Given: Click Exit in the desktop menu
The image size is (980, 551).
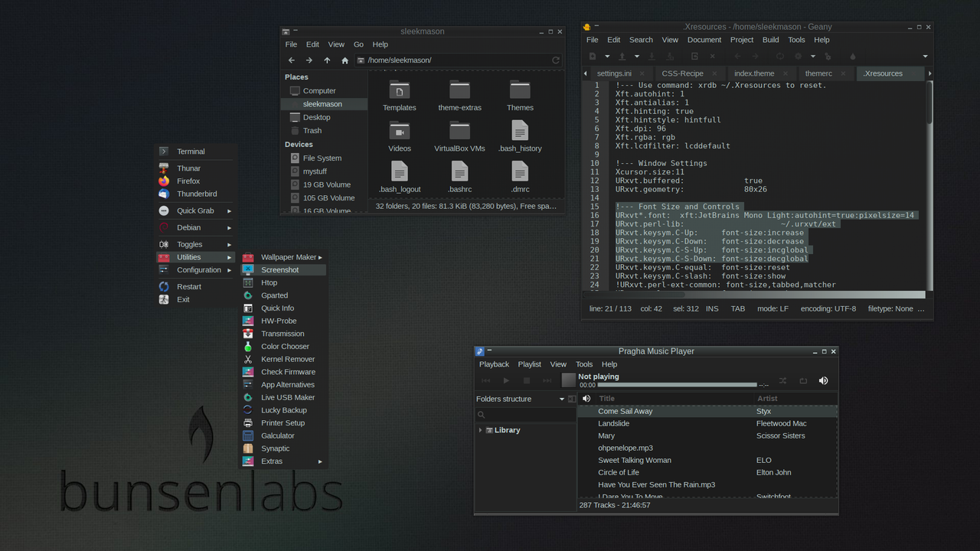Looking at the screenshot, I should (195, 299).
